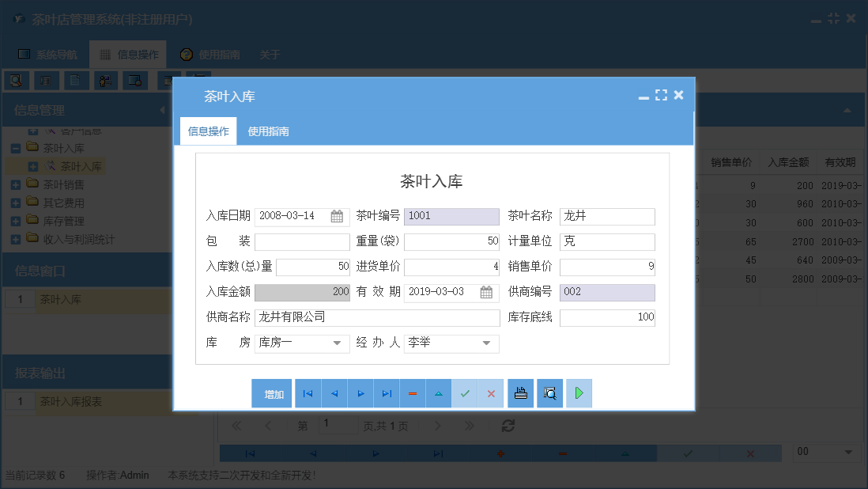The image size is (868, 489).
Task: Open the 库房 dropdown showing 库房一
Action: pyautogui.click(x=335, y=343)
